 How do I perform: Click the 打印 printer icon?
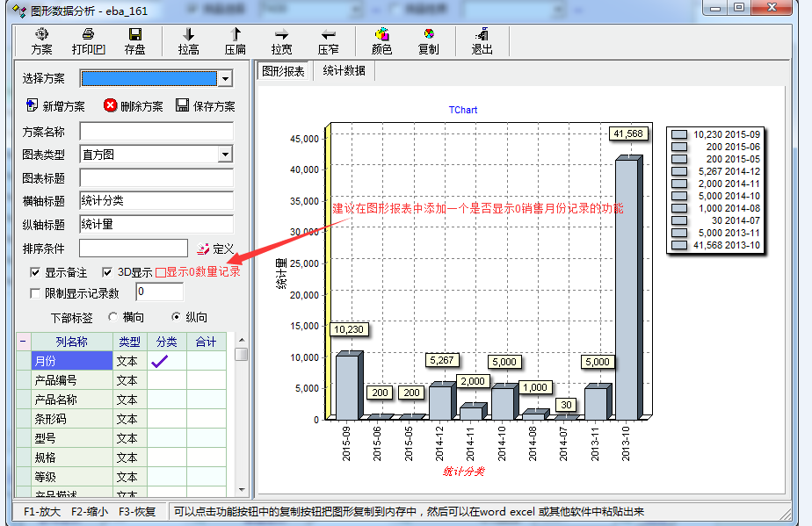point(88,40)
